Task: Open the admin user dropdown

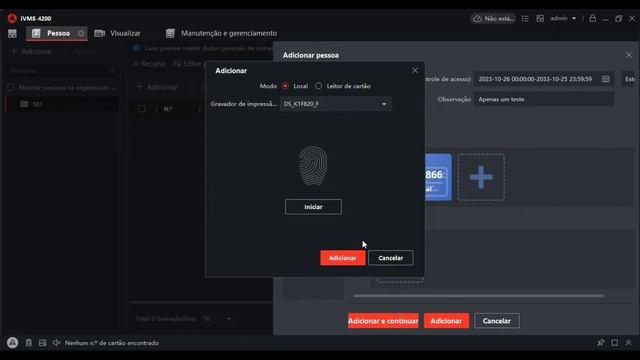Action: pyautogui.click(x=563, y=18)
